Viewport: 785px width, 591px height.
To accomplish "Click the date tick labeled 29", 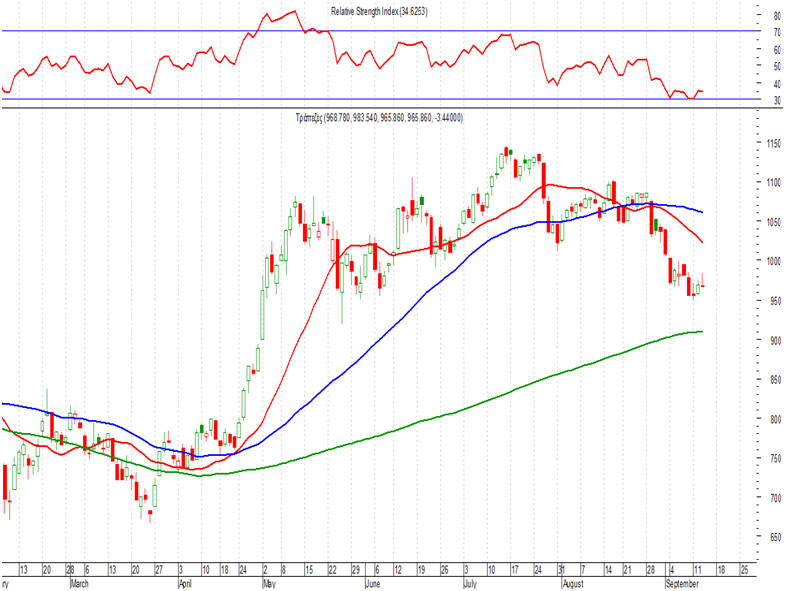I will 355,570.
